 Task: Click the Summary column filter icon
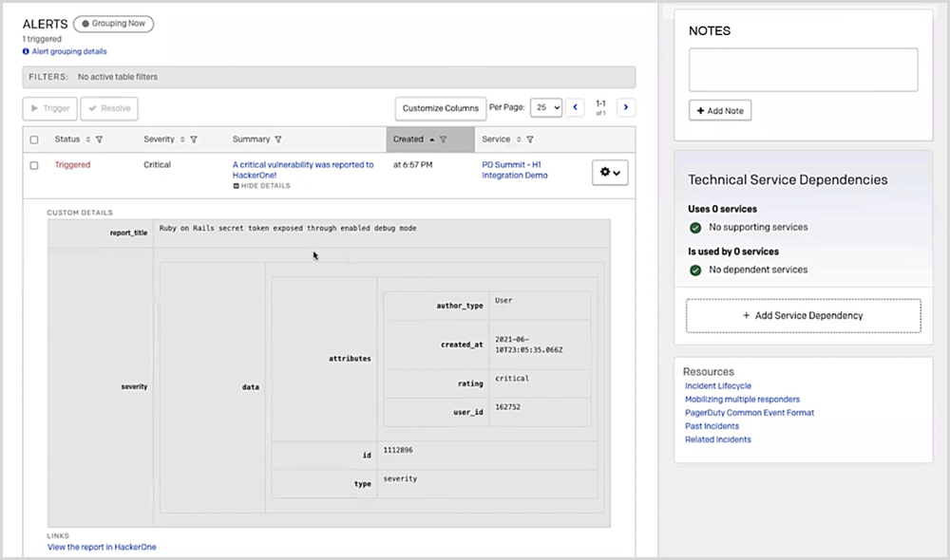pyautogui.click(x=278, y=140)
